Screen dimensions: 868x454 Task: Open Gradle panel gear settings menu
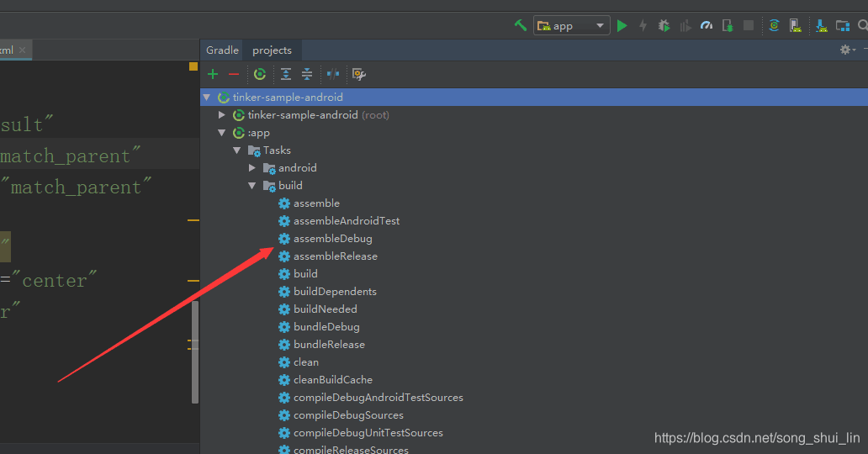click(847, 50)
